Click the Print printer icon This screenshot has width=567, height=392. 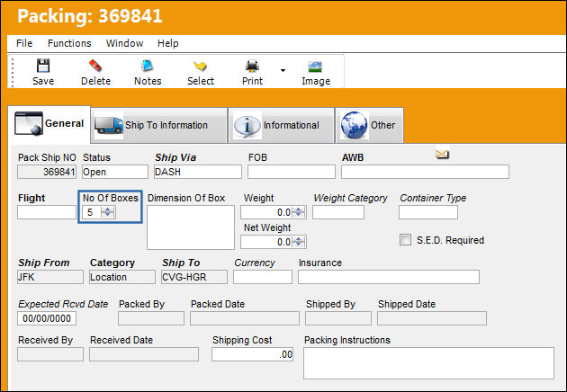[x=252, y=66]
